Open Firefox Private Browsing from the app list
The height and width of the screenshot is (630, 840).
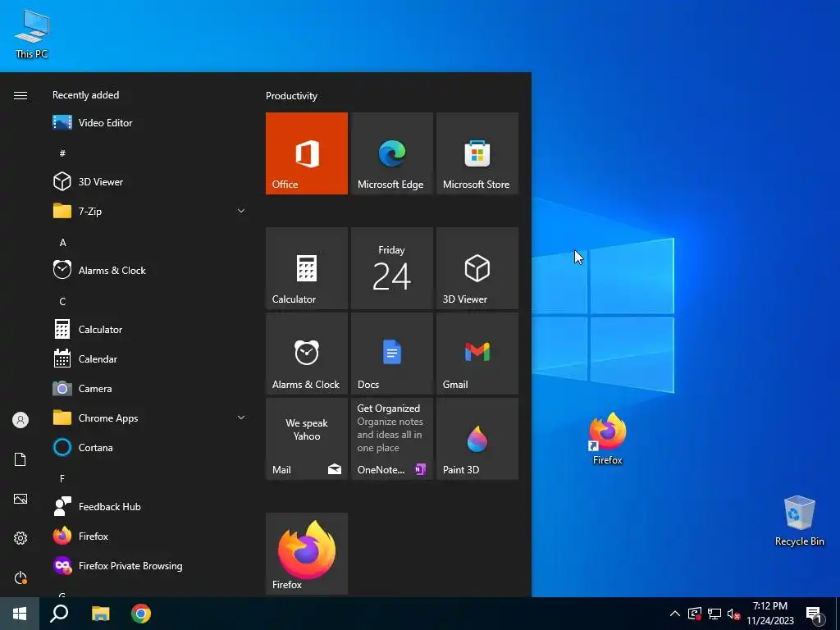150,565
